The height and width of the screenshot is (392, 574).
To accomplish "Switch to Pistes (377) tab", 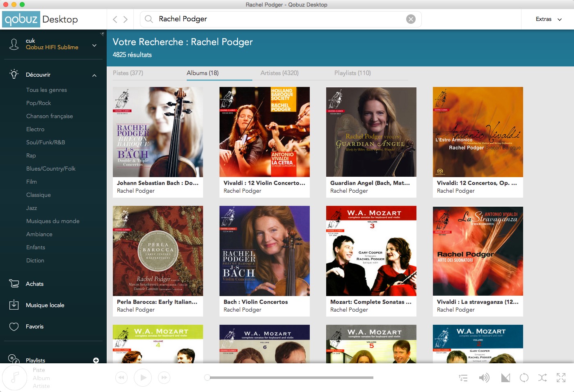I will (x=128, y=73).
